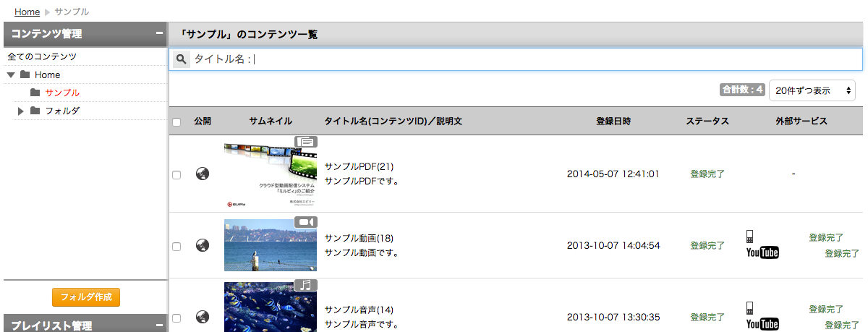This screenshot has width=868, height=332.
Task: Click YouTube logo in サンプル動画 row
Action: tap(762, 252)
